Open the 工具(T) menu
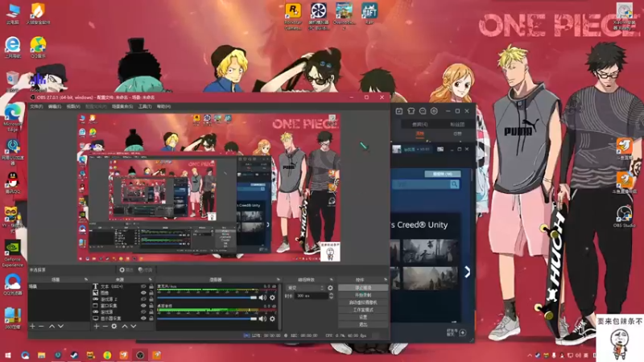644x362 pixels. point(145,107)
